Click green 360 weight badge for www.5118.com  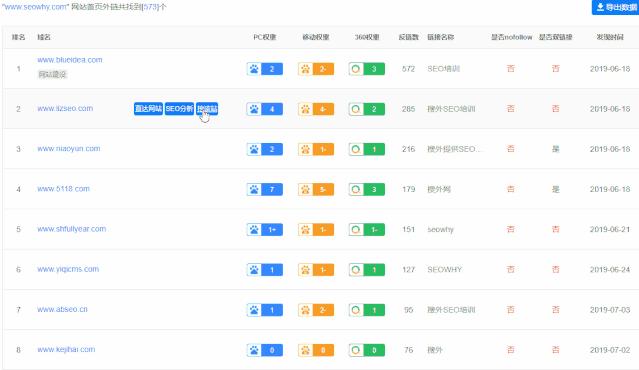(367, 189)
